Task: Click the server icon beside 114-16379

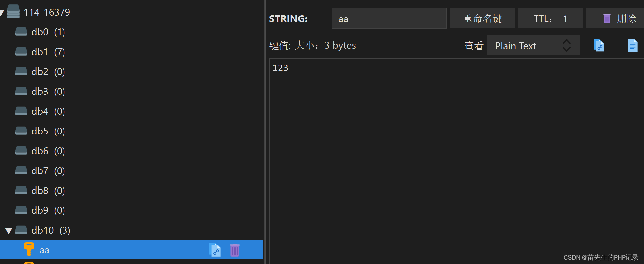Action: click(13, 12)
